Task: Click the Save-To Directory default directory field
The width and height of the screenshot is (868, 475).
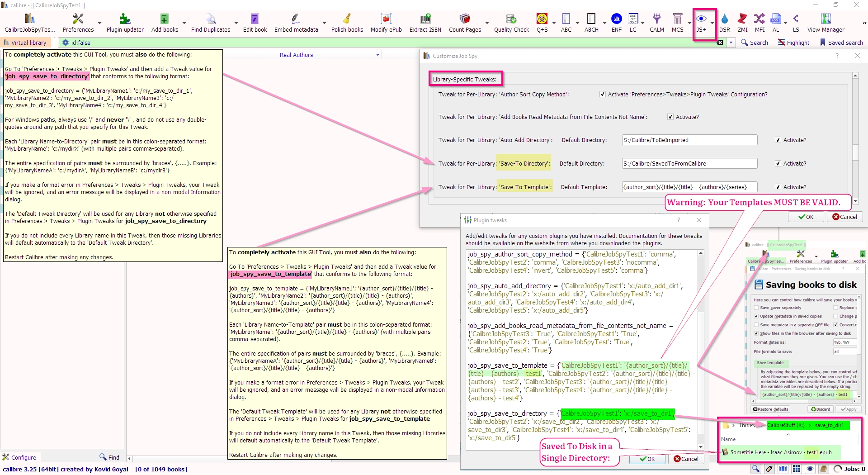Action: [x=689, y=164]
